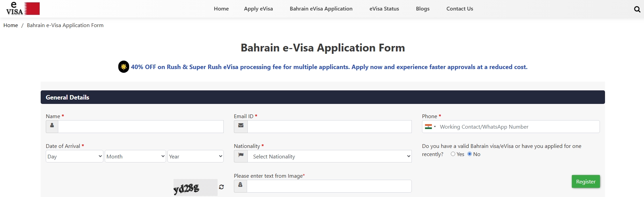Viewport: 644px width, 197px height.
Task: Expand the Select Nationality dropdown
Action: 329,156
